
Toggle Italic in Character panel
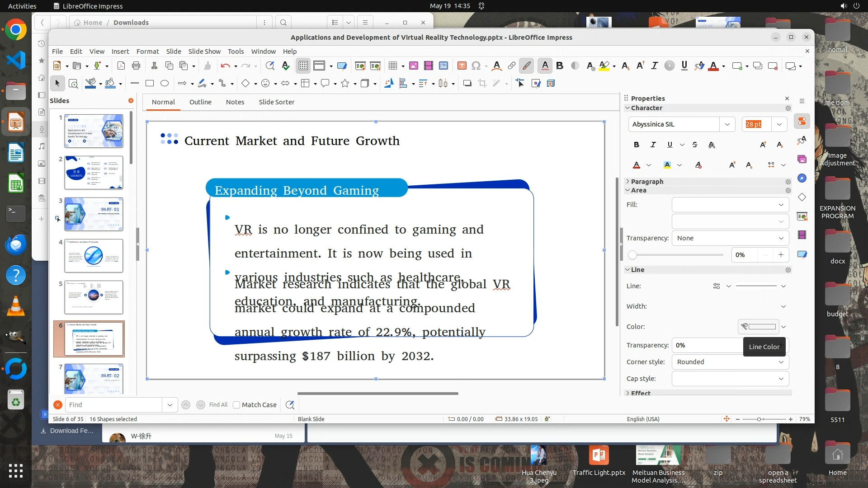pyautogui.click(x=653, y=145)
